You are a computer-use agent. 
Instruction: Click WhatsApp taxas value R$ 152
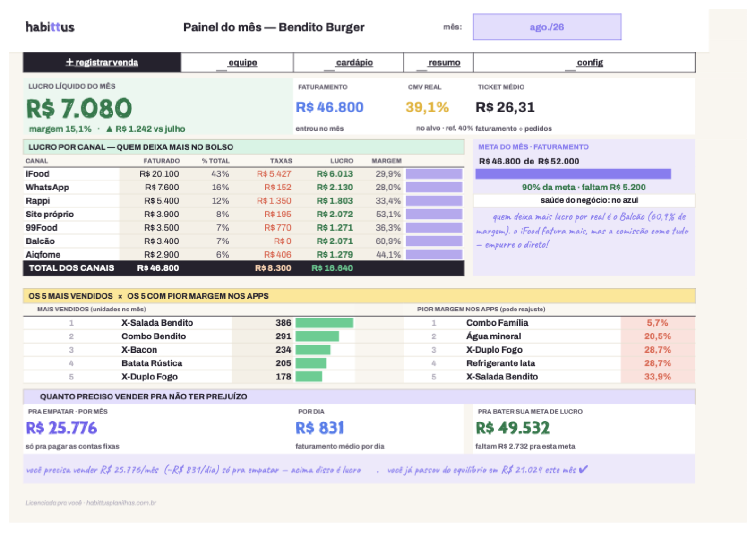[x=278, y=187]
